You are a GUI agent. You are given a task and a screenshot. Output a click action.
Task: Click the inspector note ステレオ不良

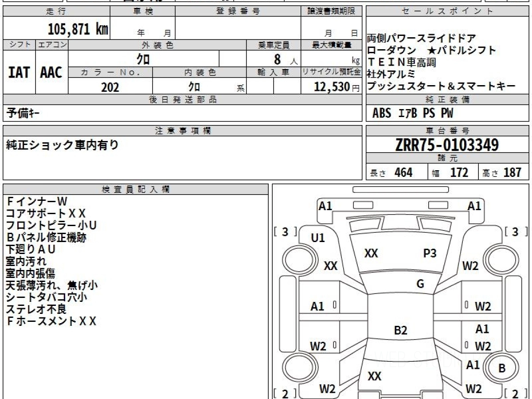[36, 309]
